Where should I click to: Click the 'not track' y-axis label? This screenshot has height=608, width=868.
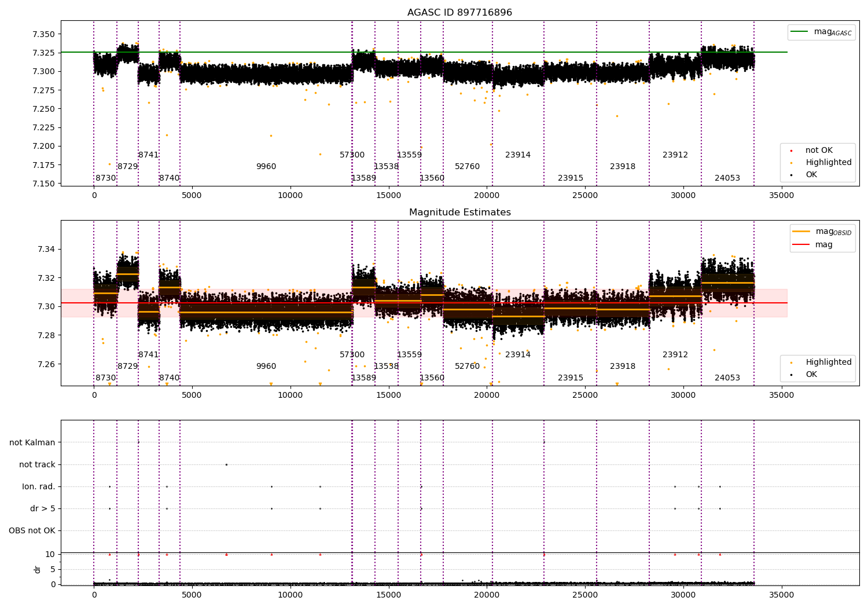pos(37,464)
